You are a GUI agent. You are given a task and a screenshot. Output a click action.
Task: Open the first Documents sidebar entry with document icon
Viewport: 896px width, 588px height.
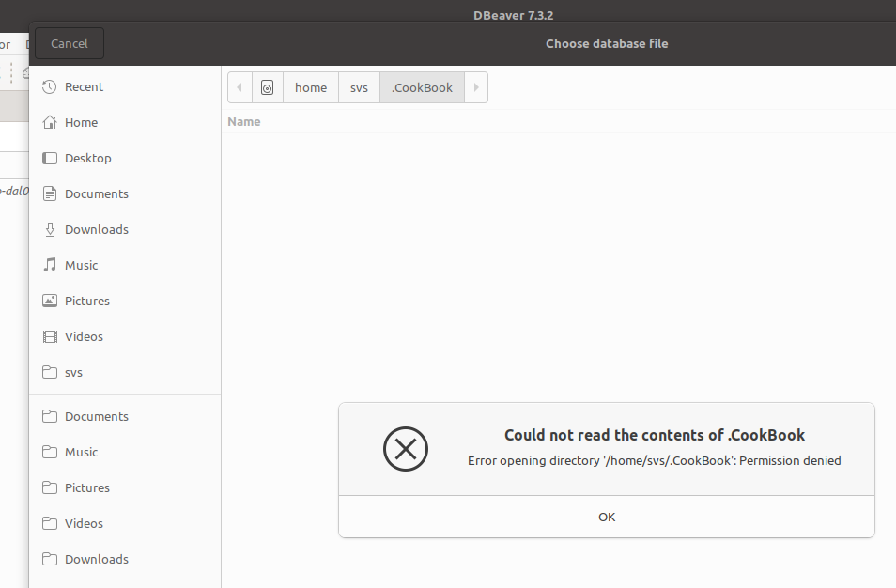point(125,193)
